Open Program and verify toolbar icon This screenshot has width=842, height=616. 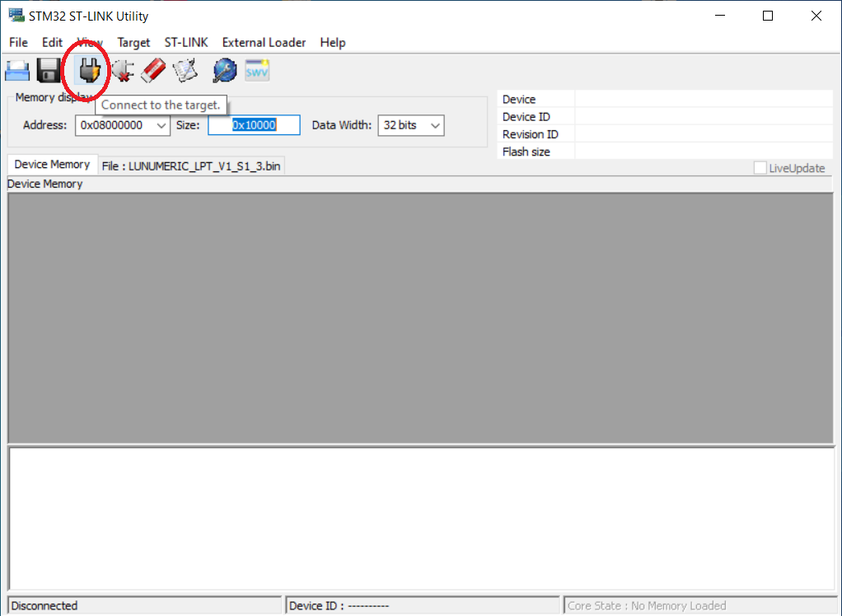coord(186,71)
